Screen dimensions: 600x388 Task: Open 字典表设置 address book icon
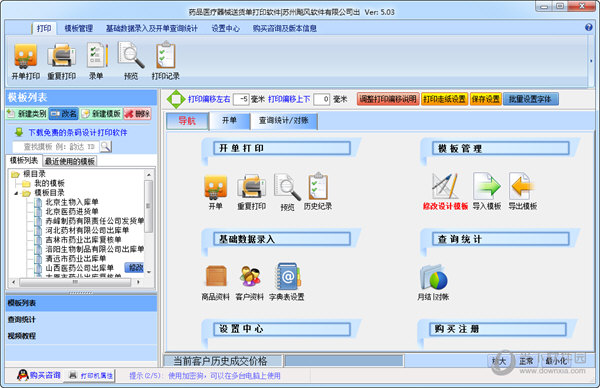[287, 282]
